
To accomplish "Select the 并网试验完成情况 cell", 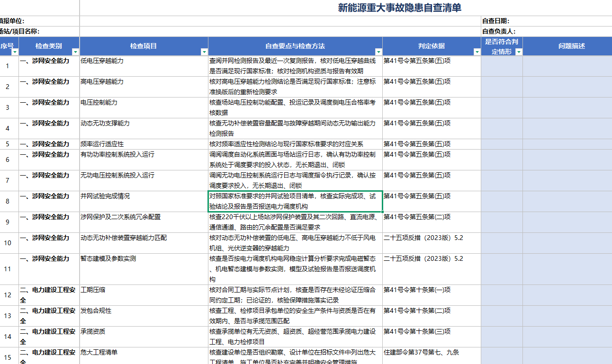I will (x=144, y=201).
